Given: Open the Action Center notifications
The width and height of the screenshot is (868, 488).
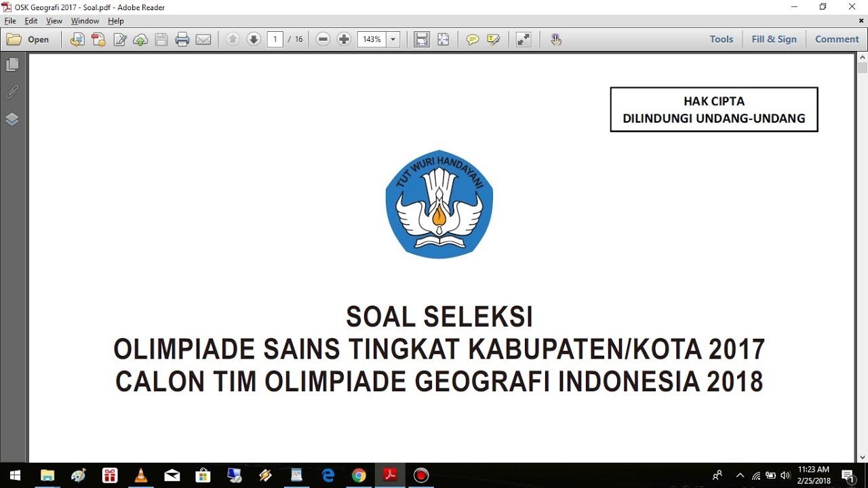Looking at the screenshot, I should 848,476.
